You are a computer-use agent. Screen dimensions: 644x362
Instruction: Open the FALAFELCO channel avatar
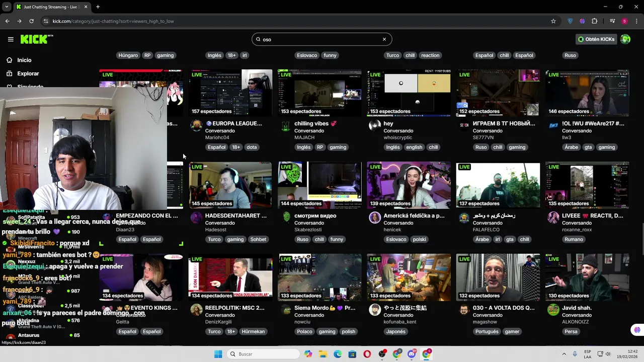[464, 218]
